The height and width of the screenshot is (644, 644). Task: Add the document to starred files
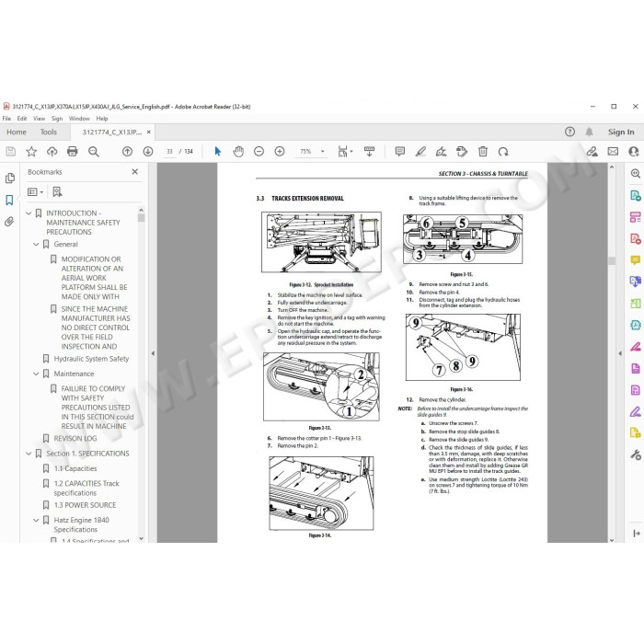pos(31,152)
